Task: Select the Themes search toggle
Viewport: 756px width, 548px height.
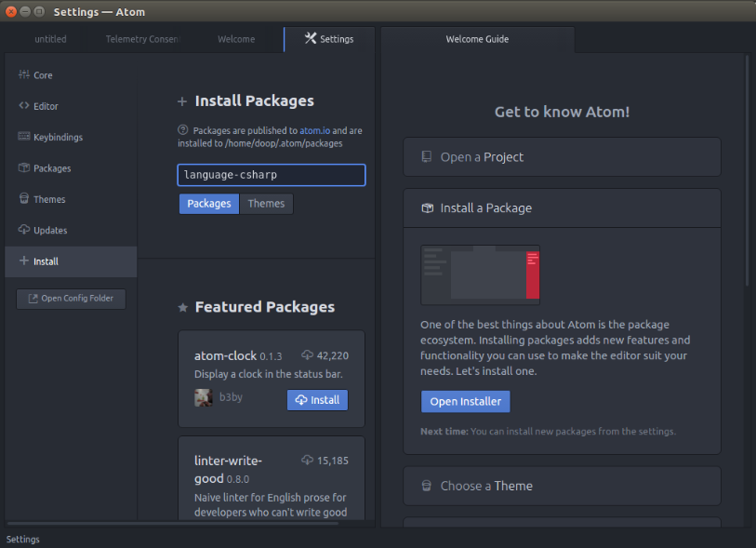Action: (x=266, y=204)
